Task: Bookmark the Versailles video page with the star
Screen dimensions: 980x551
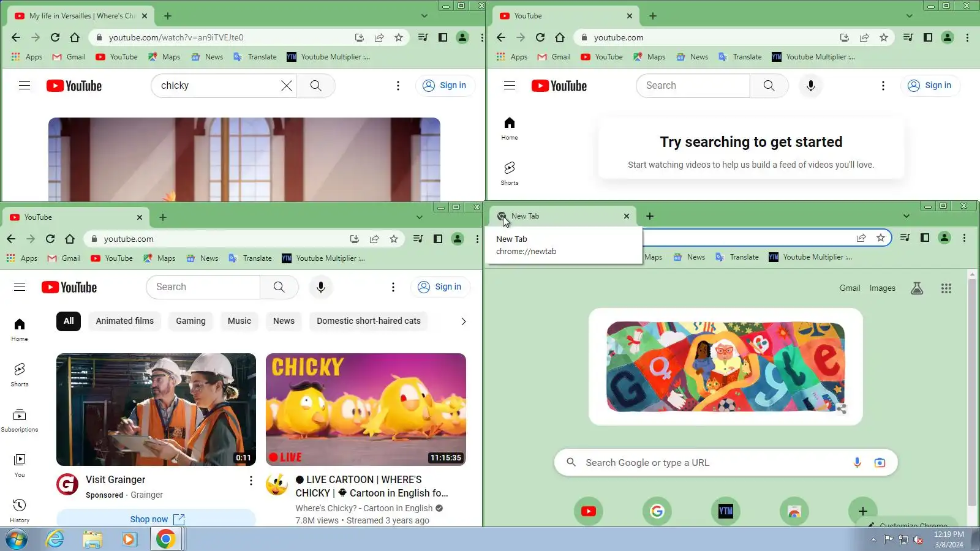Action: [399, 37]
